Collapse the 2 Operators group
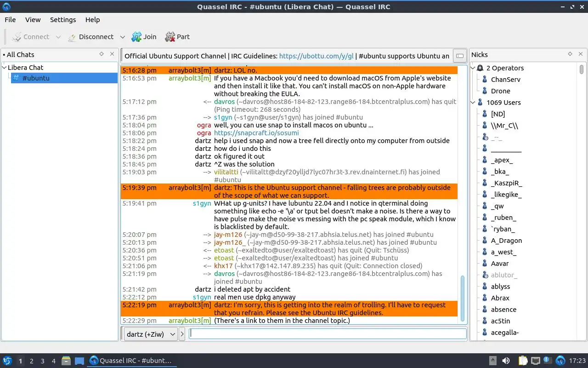This screenshot has height=368, width=588. coord(474,68)
